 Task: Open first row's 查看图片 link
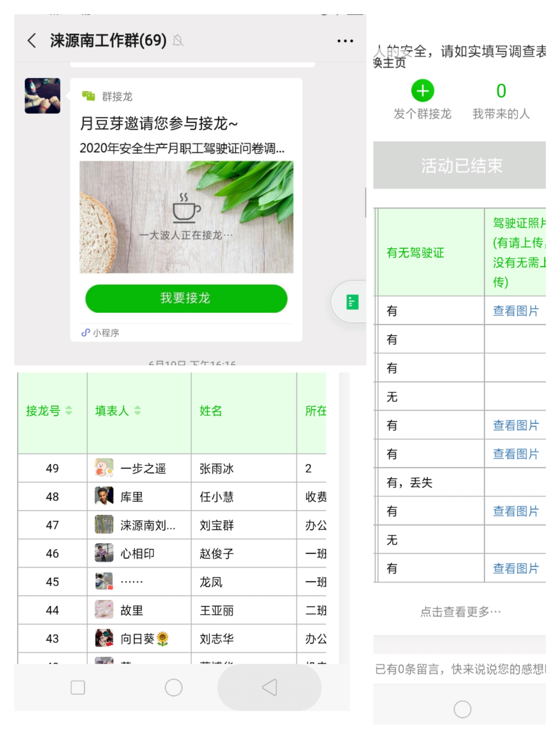[x=516, y=311]
